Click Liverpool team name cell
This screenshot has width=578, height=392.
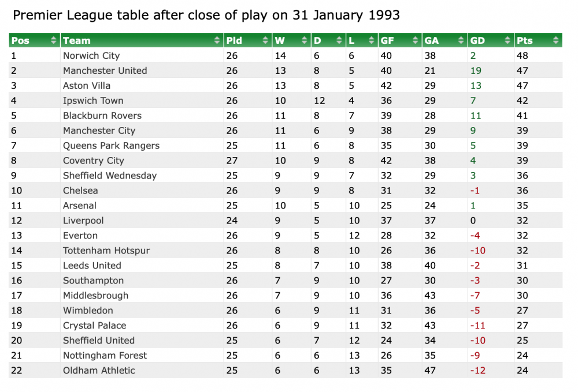pos(83,221)
